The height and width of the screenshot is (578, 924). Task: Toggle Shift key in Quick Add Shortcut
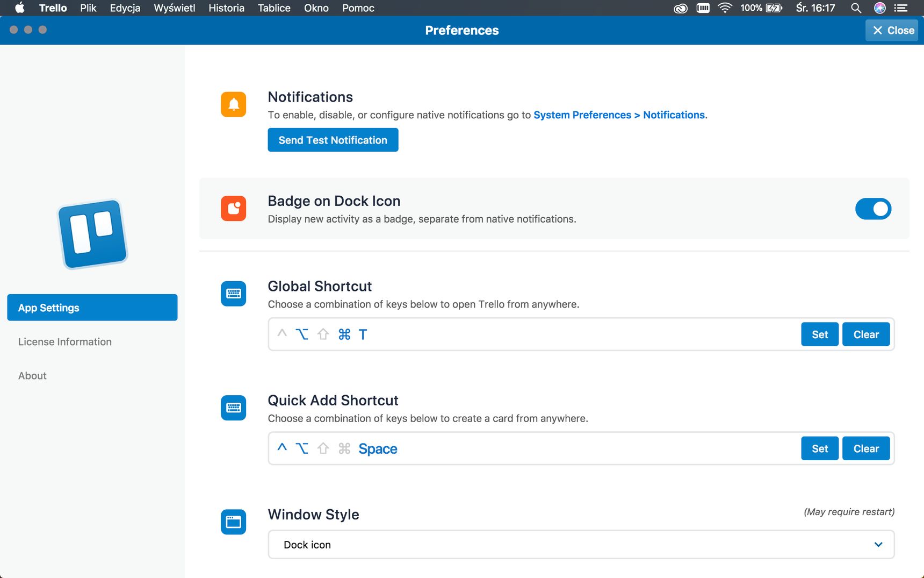coord(323,448)
